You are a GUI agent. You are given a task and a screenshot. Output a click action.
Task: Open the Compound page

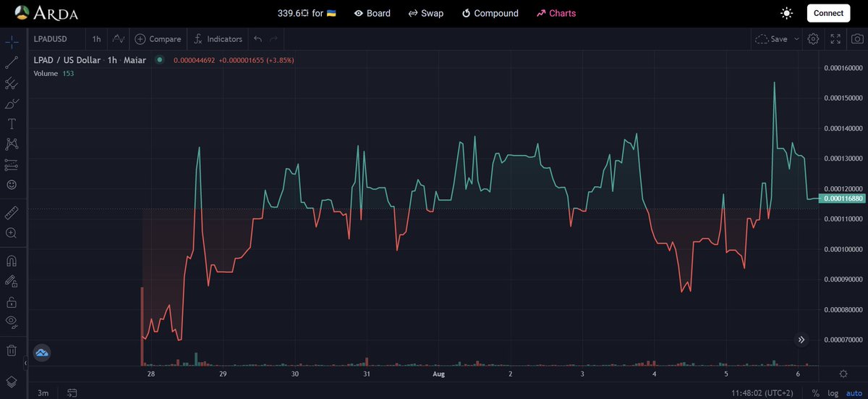490,13
